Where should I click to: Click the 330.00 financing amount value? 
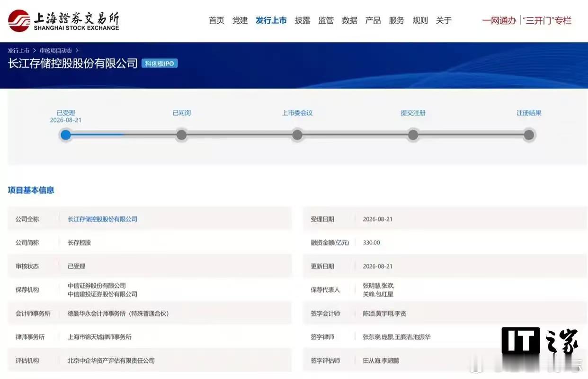[x=372, y=243]
